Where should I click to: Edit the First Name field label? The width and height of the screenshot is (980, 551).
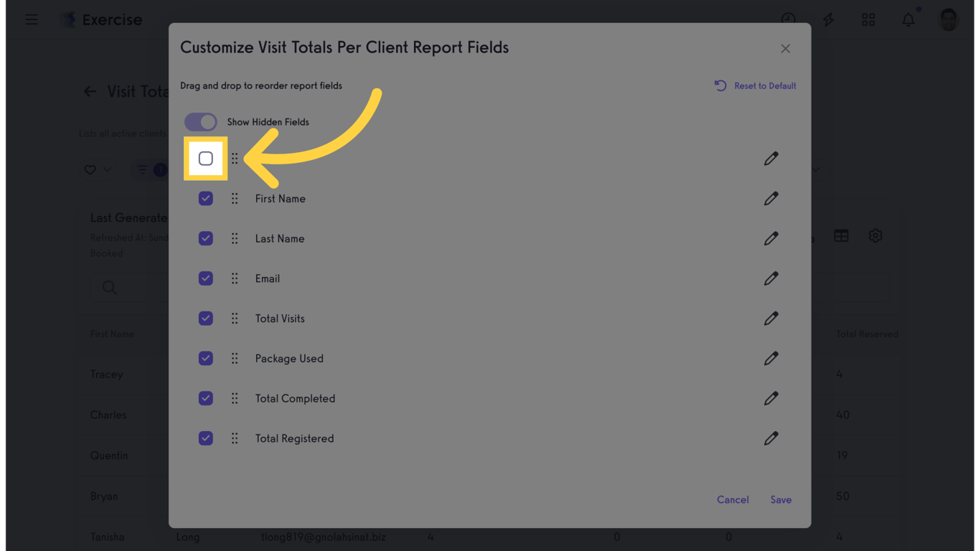[x=771, y=198]
